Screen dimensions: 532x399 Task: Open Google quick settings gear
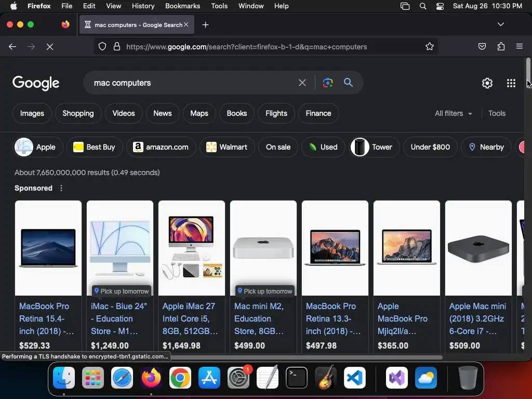487,83
